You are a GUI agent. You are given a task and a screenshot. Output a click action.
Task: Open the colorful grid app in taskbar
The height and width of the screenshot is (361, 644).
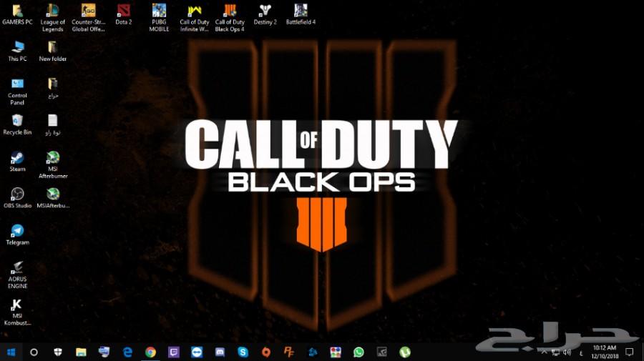point(336,352)
